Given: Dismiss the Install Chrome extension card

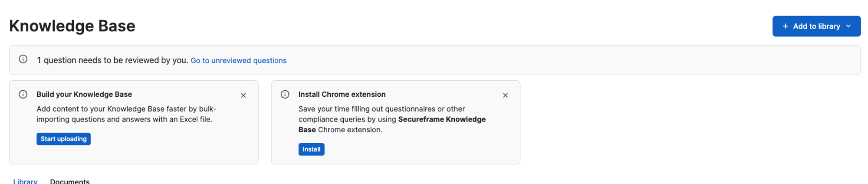Looking at the screenshot, I should 505,95.
